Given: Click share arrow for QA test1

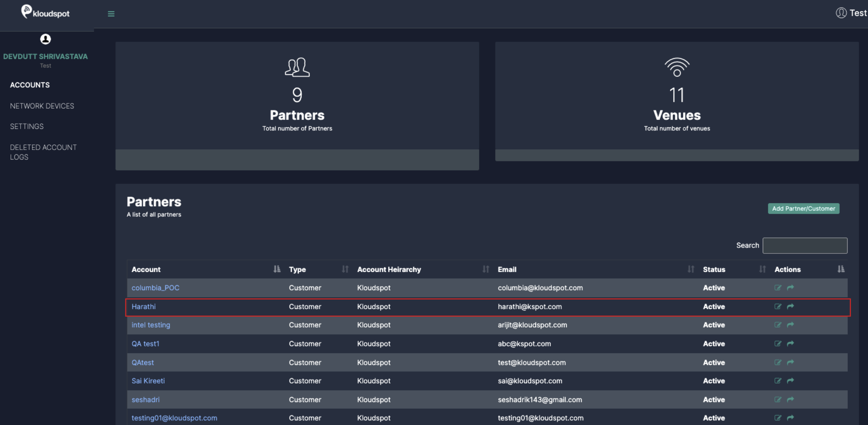Looking at the screenshot, I should click(x=790, y=343).
